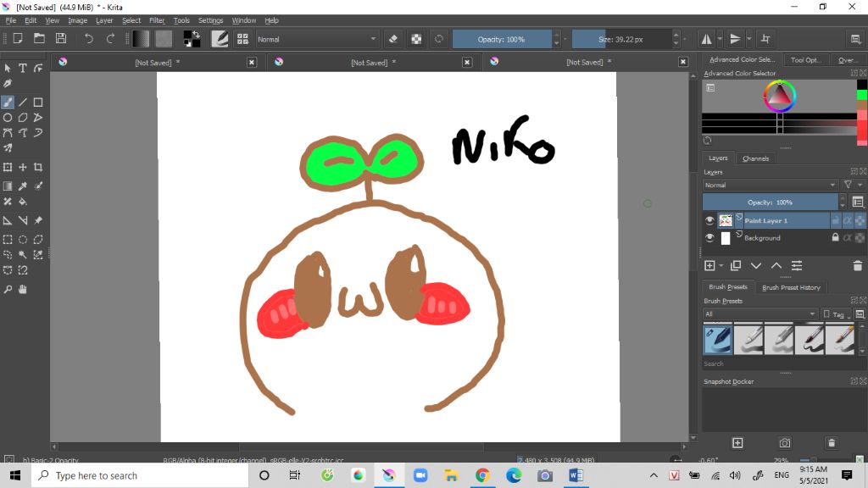868x488 pixels.
Task: Close the first Not Saved document tab
Action: (x=252, y=63)
